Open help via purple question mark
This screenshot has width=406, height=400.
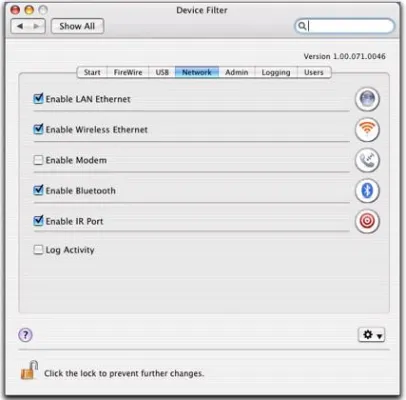[25, 335]
